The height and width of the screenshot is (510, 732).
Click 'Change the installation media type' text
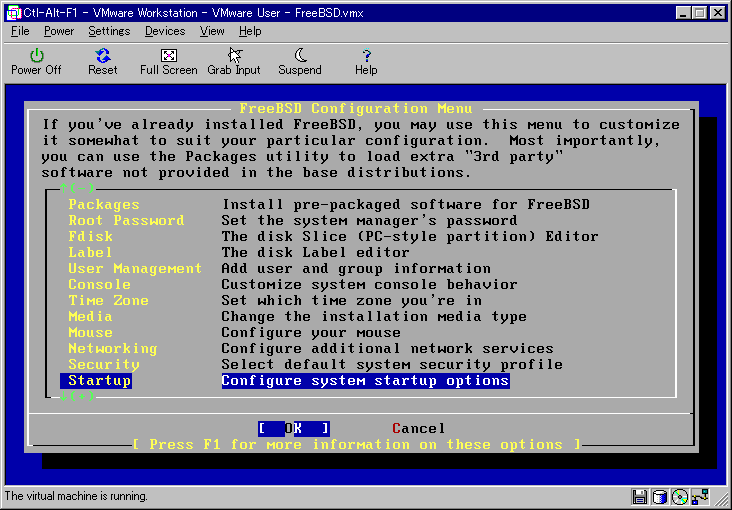374,317
